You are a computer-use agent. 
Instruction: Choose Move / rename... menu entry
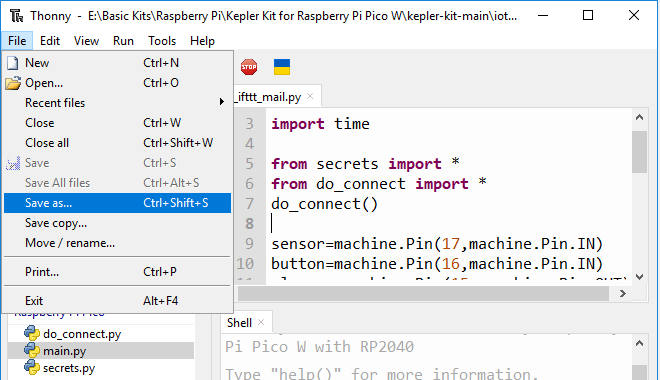pos(117,243)
